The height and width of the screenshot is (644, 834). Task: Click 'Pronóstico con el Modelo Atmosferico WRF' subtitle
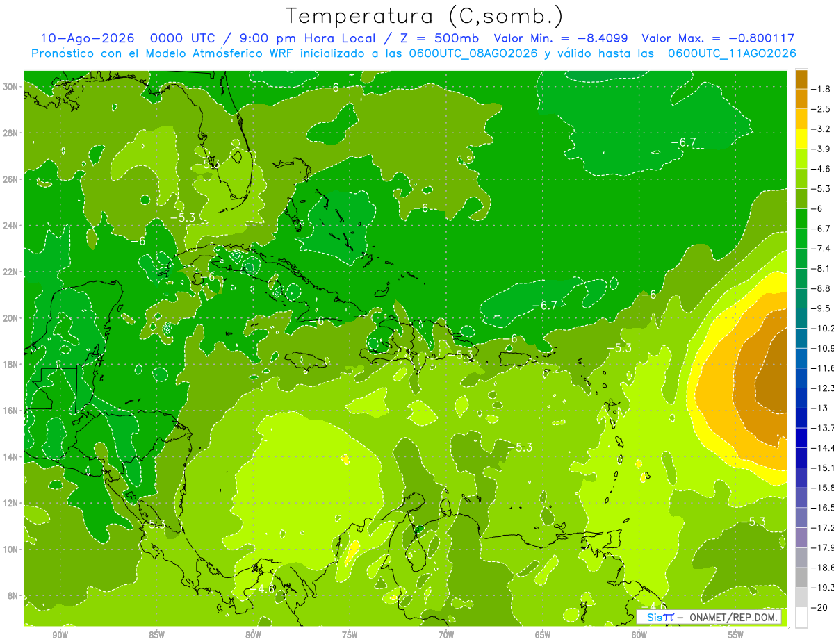coord(164,53)
